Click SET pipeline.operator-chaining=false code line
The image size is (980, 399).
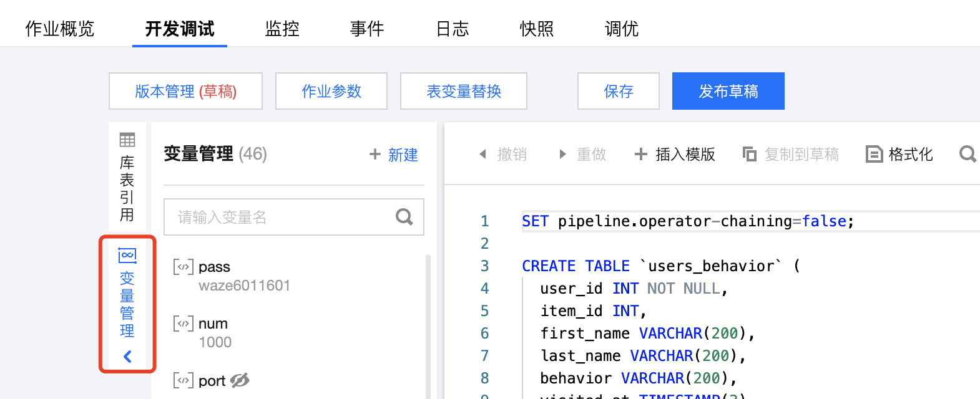(688, 221)
